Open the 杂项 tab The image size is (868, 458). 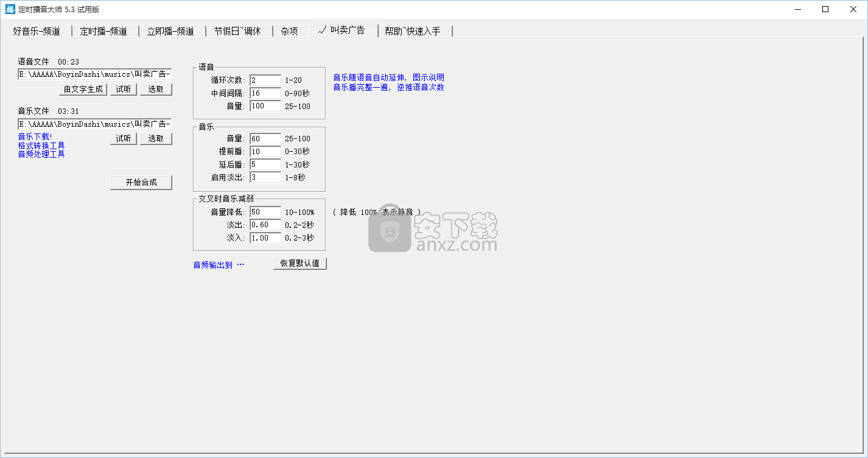[290, 31]
